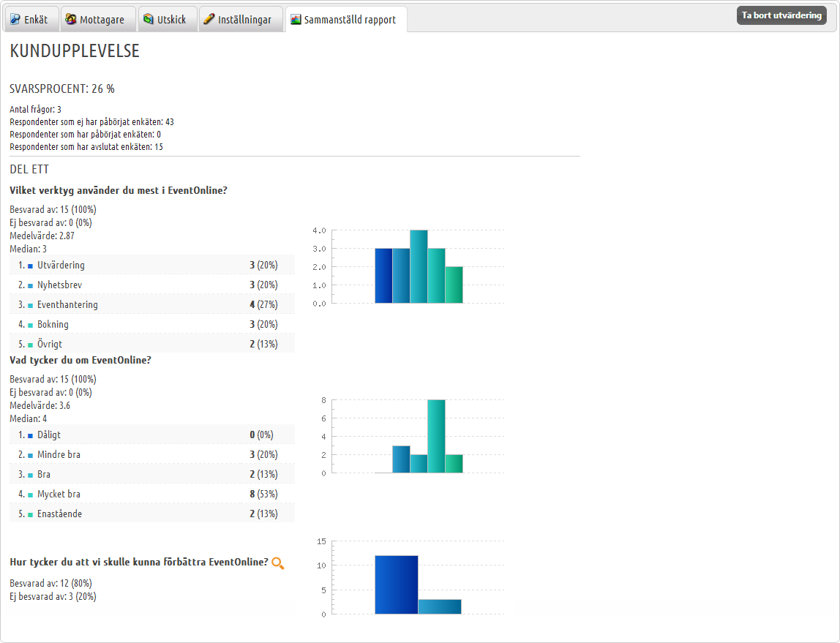The image size is (840, 643).
Task: Click the 8 (53%) value for Mycket bra
Action: (x=263, y=495)
